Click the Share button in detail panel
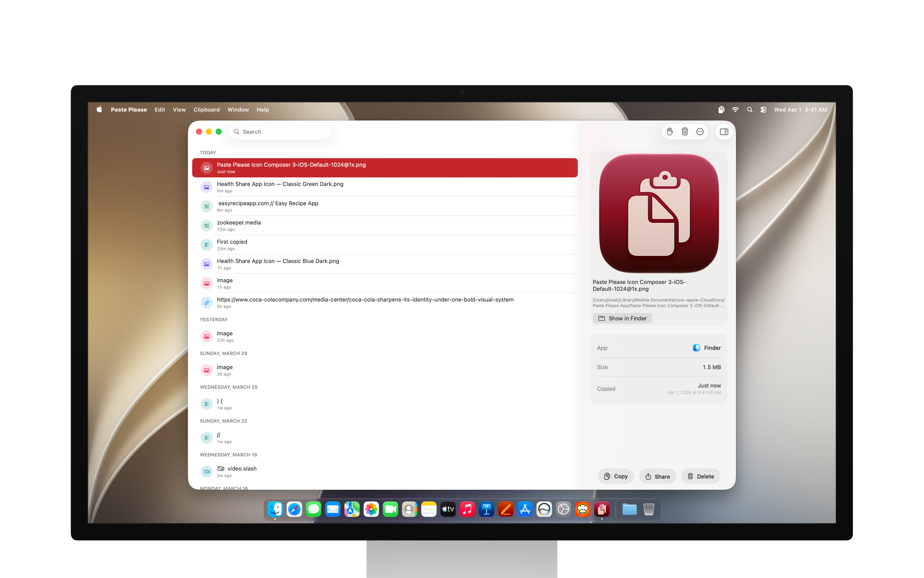 (657, 476)
